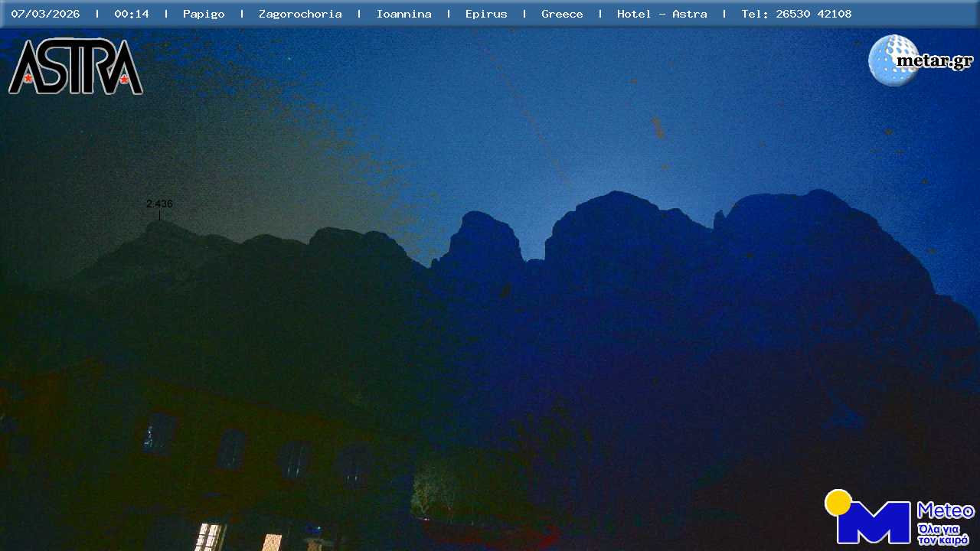Screen dimensions: 980x551
Task: Click the yellow sun circle in Meteo logo
Action: (838, 503)
